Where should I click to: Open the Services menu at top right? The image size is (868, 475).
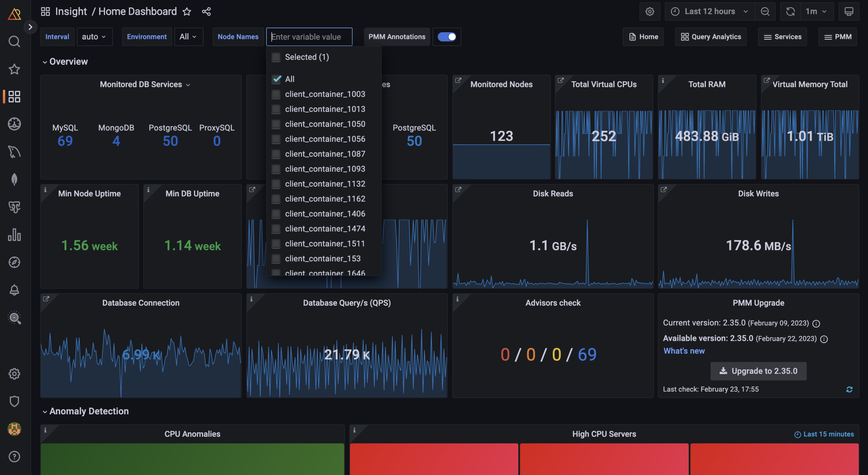782,37
